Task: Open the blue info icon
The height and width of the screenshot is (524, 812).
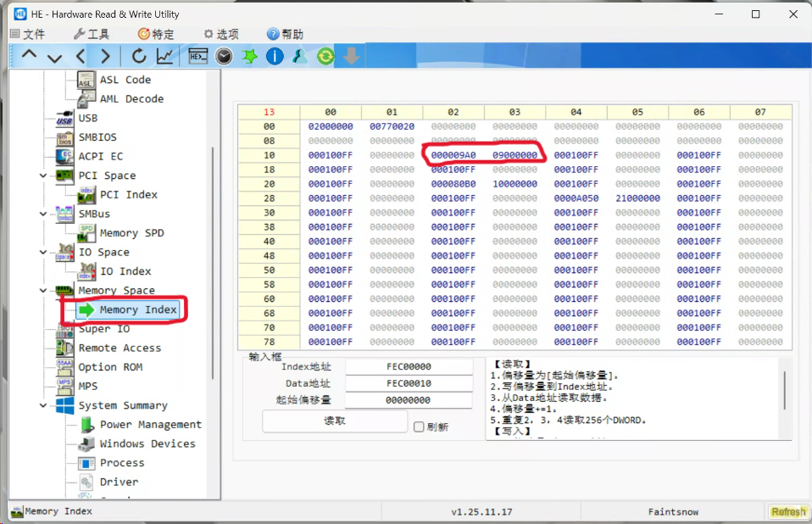Action: tap(275, 56)
